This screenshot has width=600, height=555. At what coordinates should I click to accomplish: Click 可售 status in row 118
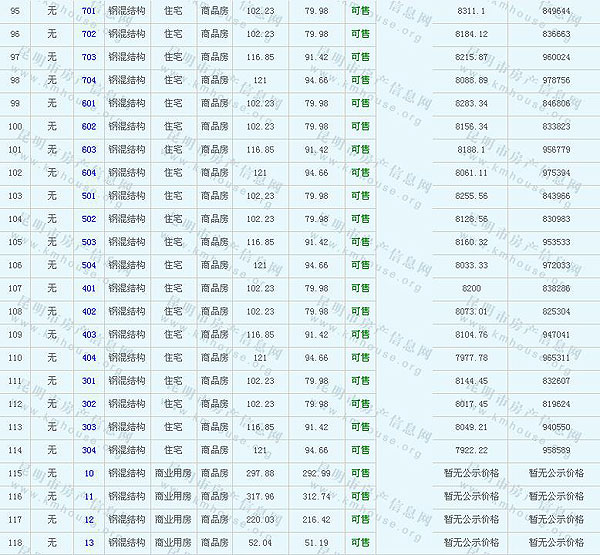click(360, 543)
